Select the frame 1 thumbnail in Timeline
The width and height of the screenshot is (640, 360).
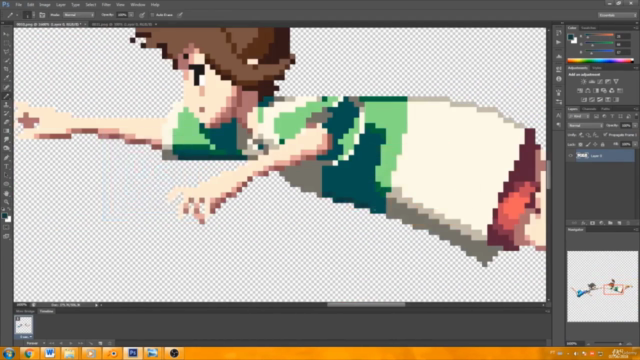click(x=23, y=325)
